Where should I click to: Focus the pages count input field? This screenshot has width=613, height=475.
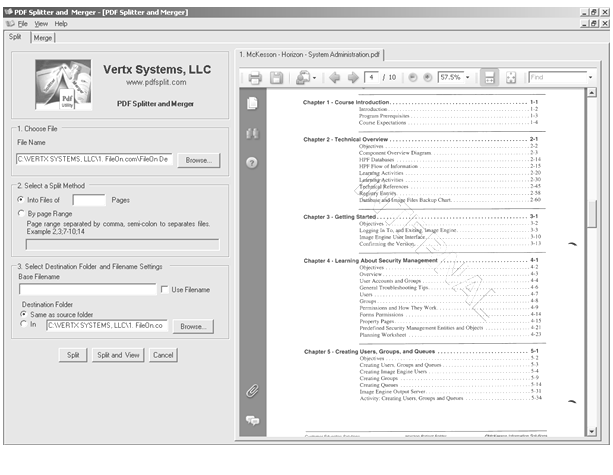point(89,200)
